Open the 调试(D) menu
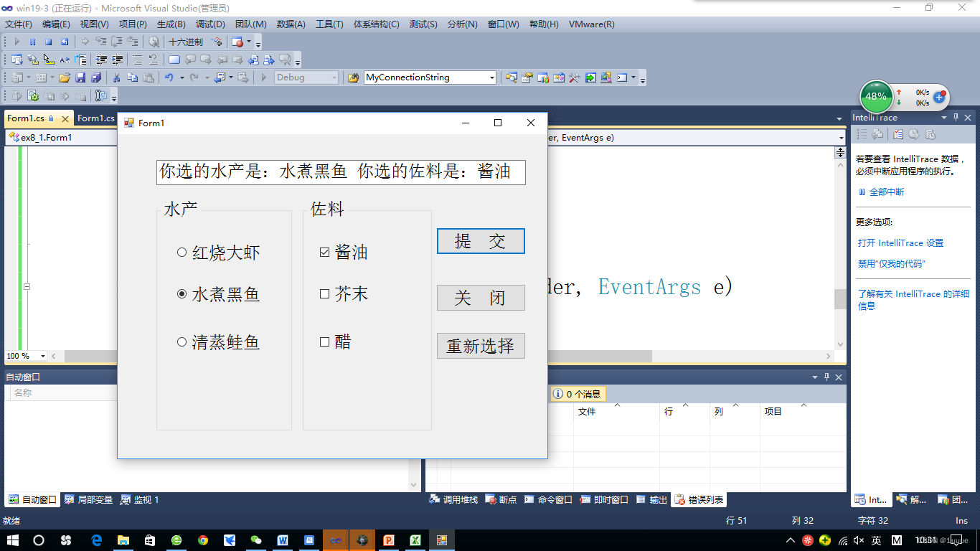Viewport: 980px width, 551px height. point(210,24)
